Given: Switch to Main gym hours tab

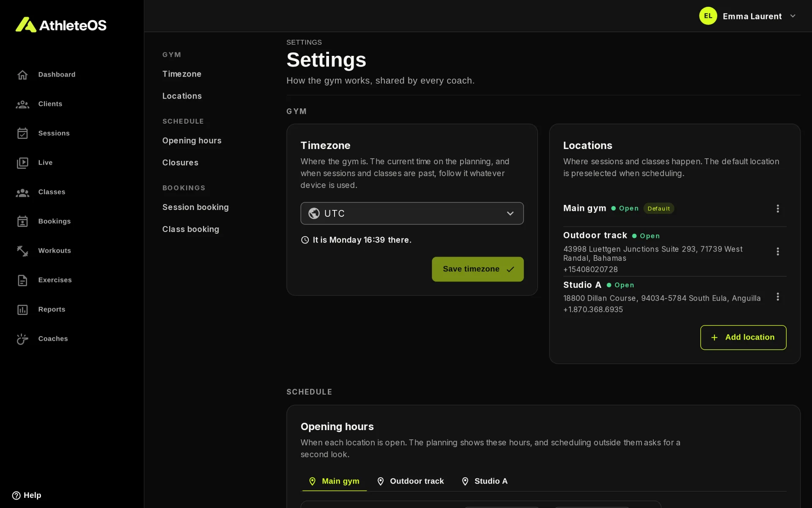Looking at the screenshot, I should 334,481.
